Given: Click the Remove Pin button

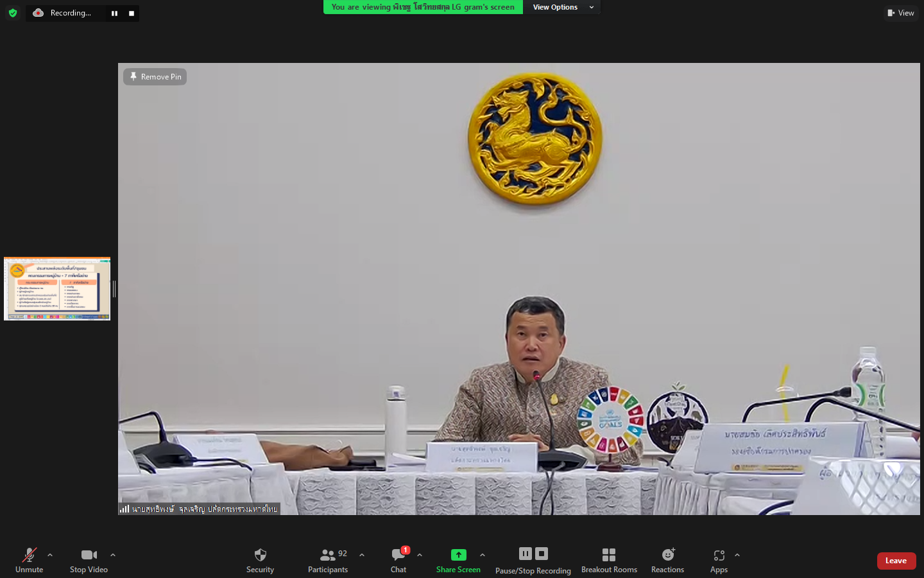Looking at the screenshot, I should point(155,77).
